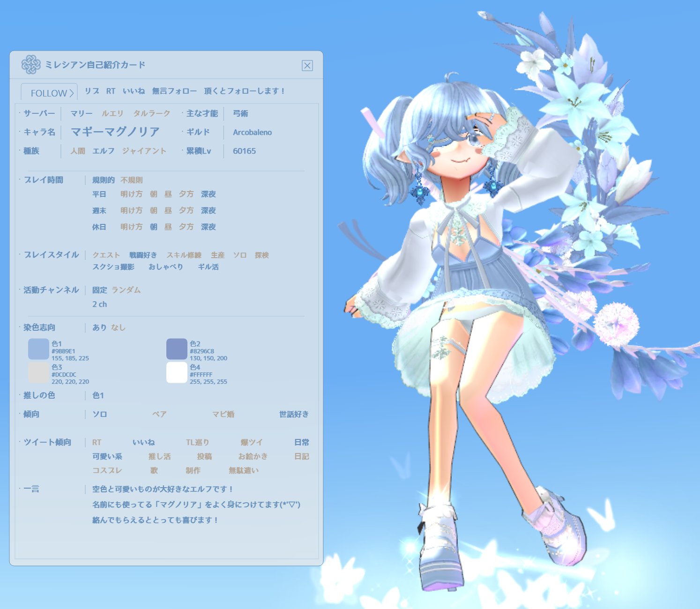This screenshot has width=700, height=609.
Task: Click main talent 弓術
Action: [x=240, y=113]
